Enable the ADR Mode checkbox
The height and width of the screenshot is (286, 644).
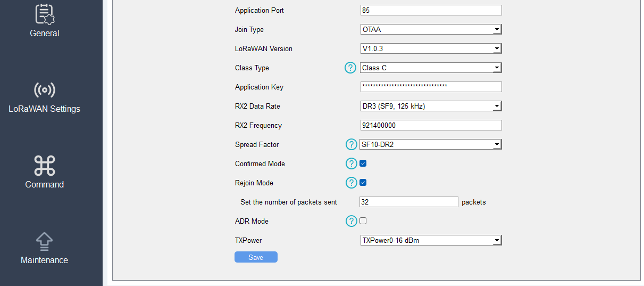(363, 221)
